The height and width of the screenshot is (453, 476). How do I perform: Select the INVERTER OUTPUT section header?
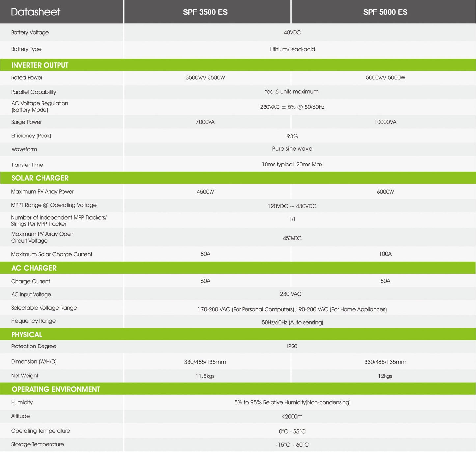pos(40,65)
